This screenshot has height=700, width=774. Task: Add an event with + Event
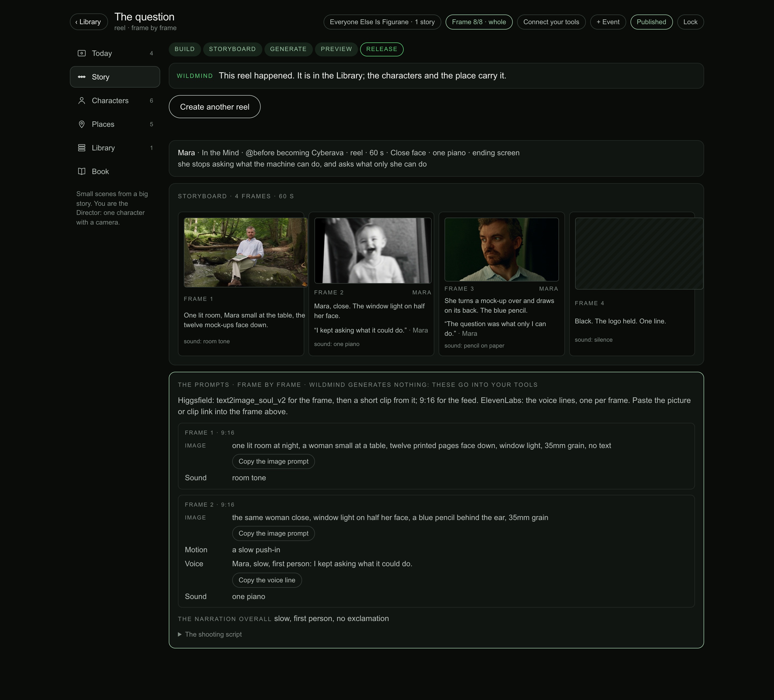tap(608, 22)
